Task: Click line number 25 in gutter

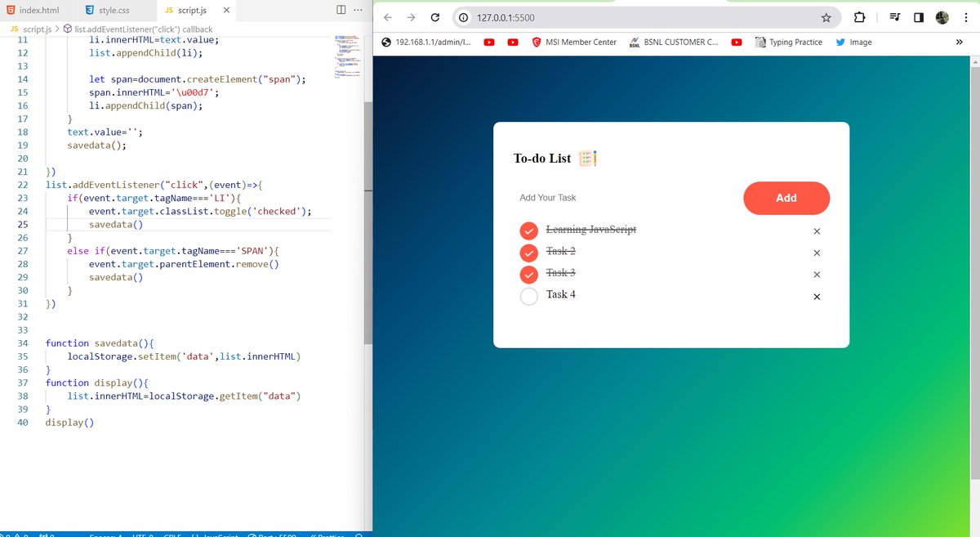Action: (x=22, y=224)
